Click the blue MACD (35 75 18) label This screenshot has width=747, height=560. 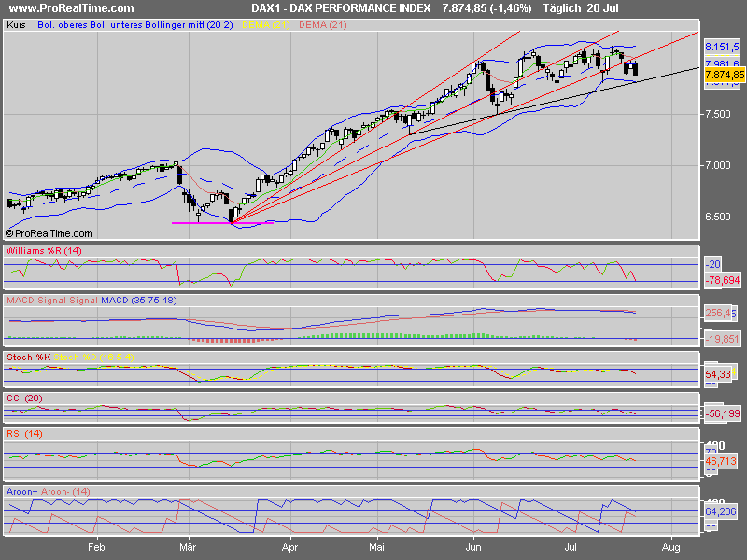(x=138, y=300)
